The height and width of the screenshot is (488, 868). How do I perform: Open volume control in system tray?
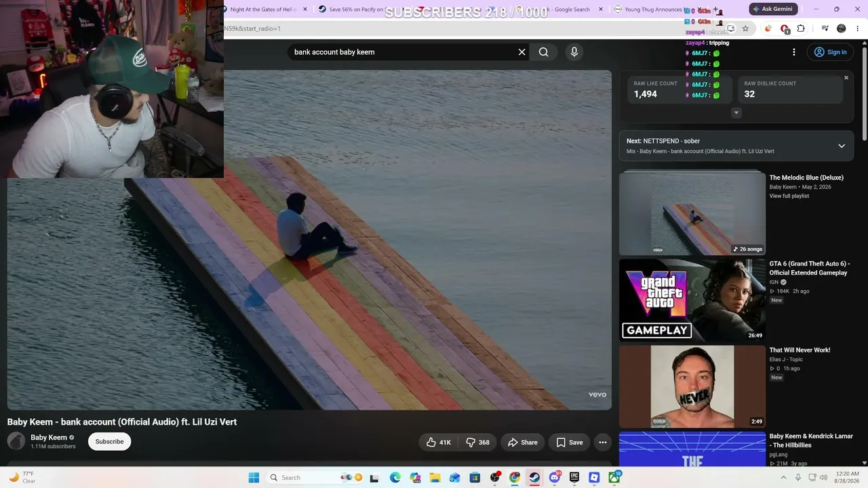pos(823,478)
